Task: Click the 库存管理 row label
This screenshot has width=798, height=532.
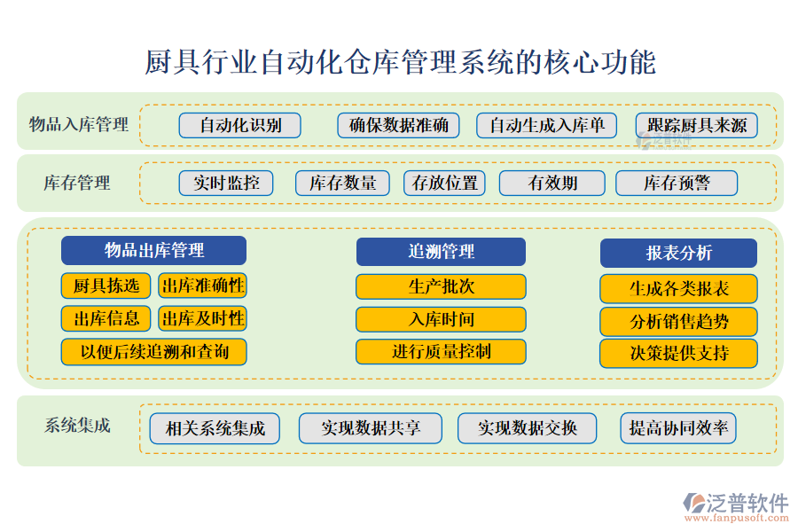Action: click(x=77, y=183)
